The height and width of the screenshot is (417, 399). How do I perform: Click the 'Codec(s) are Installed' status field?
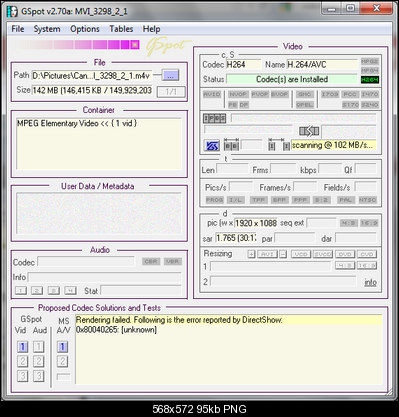[x=292, y=79]
